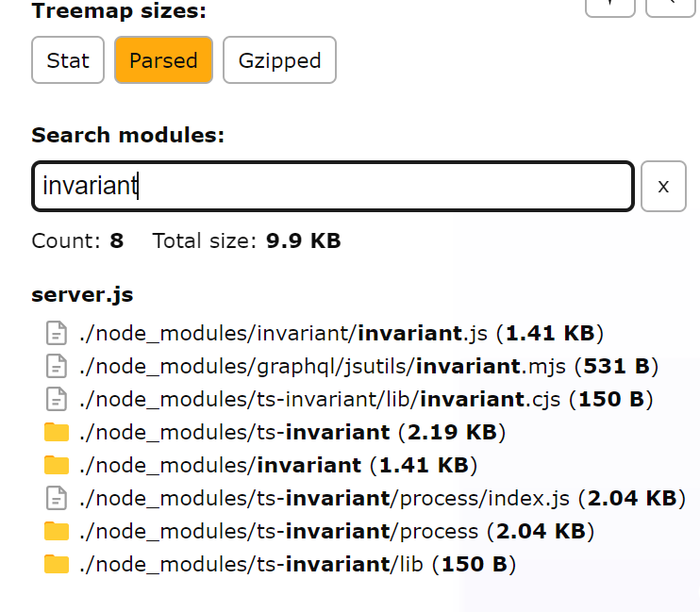Screen dimensions: 700x612
Task: Click file icon for invariant.cjs
Action: [58, 400]
